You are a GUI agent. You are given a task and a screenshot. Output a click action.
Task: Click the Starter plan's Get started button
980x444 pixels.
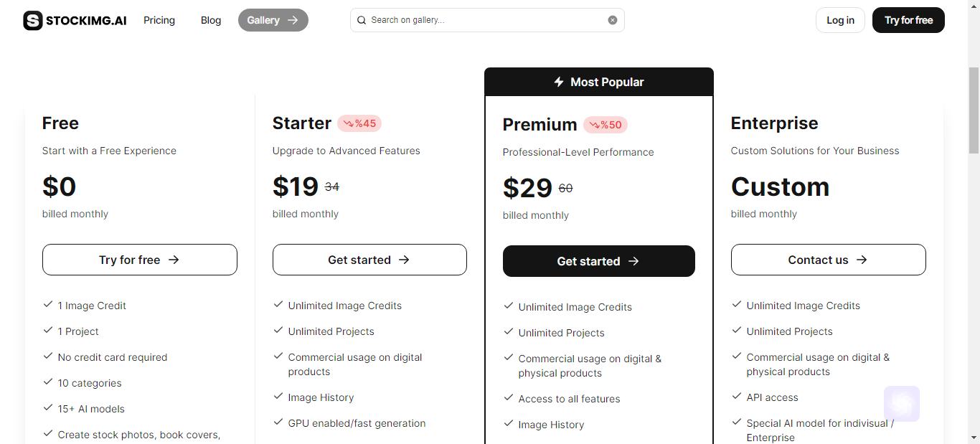[x=369, y=260]
